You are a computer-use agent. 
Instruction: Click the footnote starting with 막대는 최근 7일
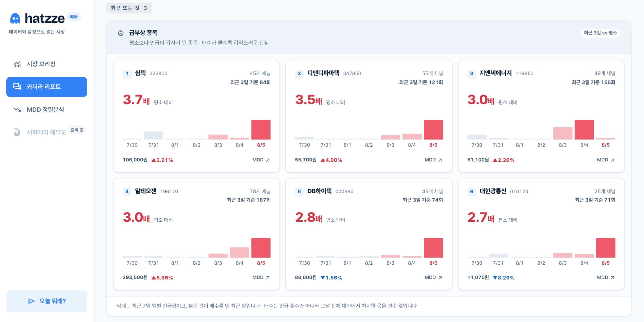tap(267, 306)
